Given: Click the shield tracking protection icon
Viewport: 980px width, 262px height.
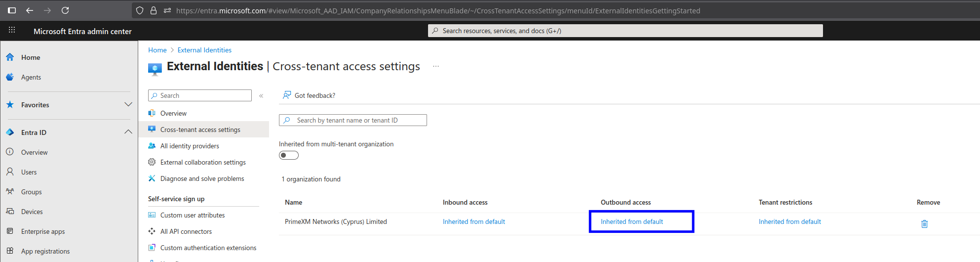Looking at the screenshot, I should tap(140, 10).
